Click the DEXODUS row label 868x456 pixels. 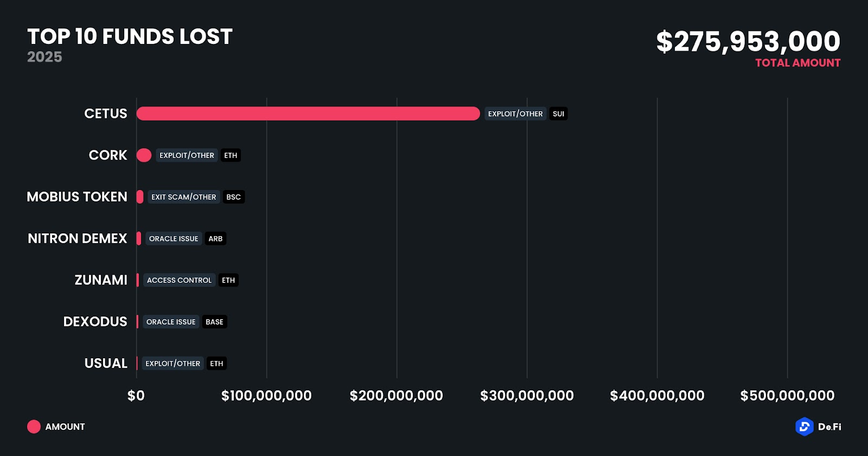point(95,321)
